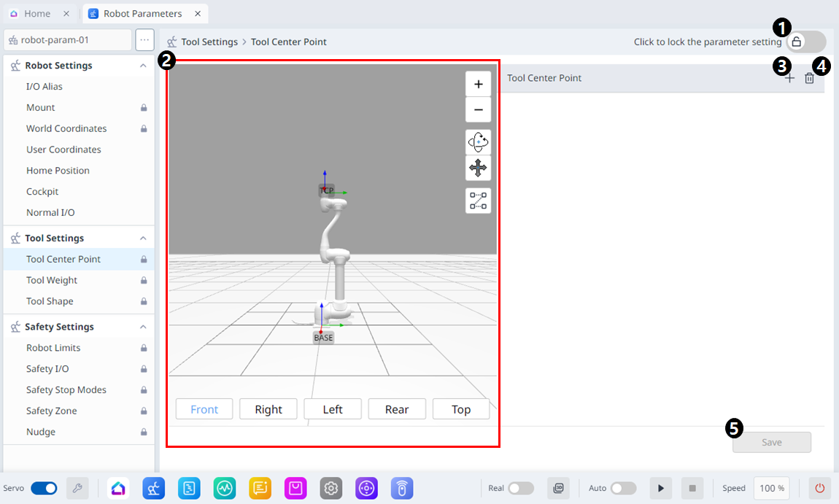
Task: Enable the Real mode toggle
Action: point(520,488)
